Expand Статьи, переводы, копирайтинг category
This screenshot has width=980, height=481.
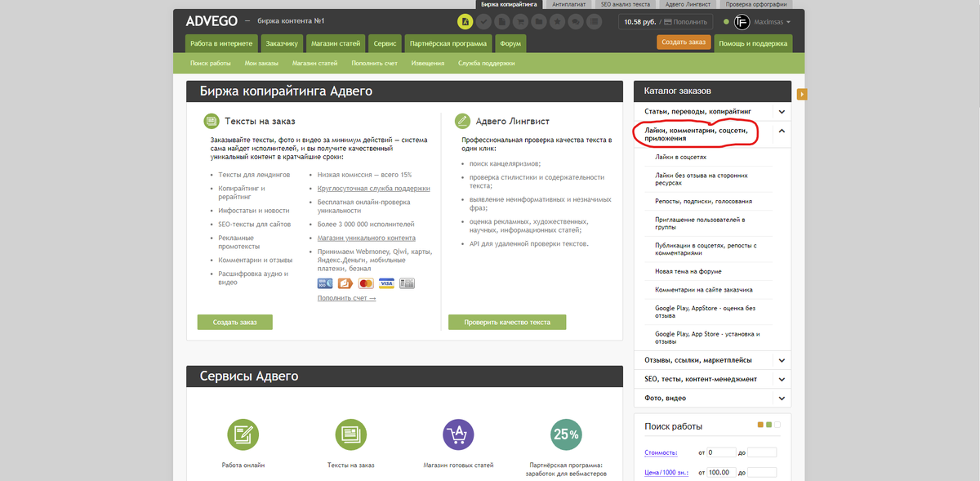[x=782, y=111]
